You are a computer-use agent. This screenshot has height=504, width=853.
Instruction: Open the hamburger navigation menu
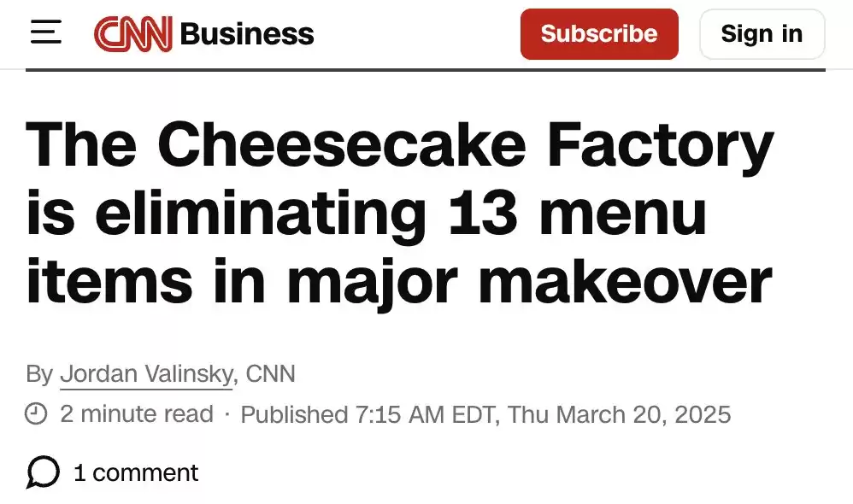click(45, 32)
